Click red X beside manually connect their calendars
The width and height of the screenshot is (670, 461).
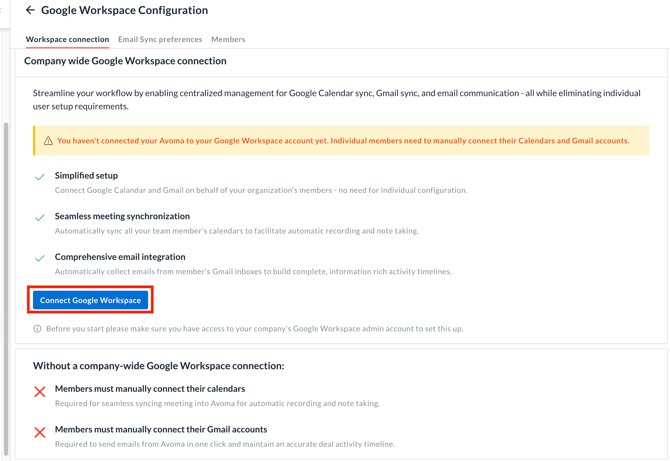[40, 391]
